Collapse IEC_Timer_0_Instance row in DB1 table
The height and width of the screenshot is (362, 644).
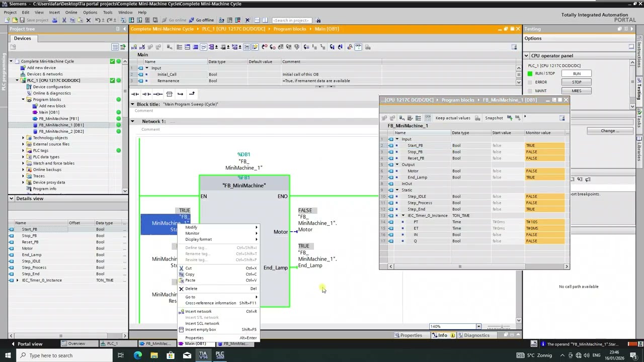(403, 216)
